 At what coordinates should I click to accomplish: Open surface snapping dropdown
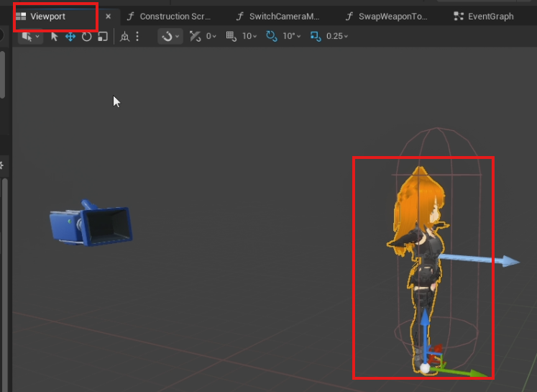pos(171,36)
